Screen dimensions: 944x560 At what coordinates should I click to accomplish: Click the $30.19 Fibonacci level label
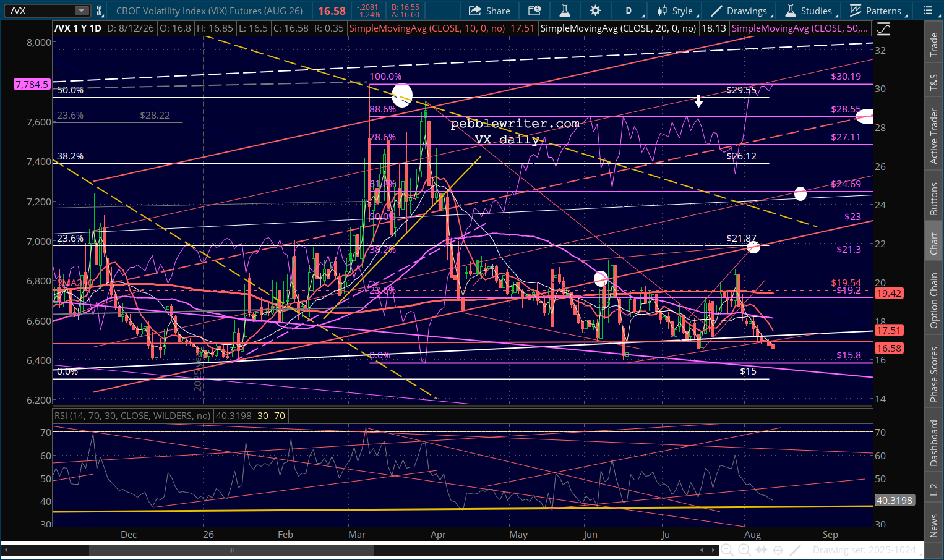pos(846,77)
